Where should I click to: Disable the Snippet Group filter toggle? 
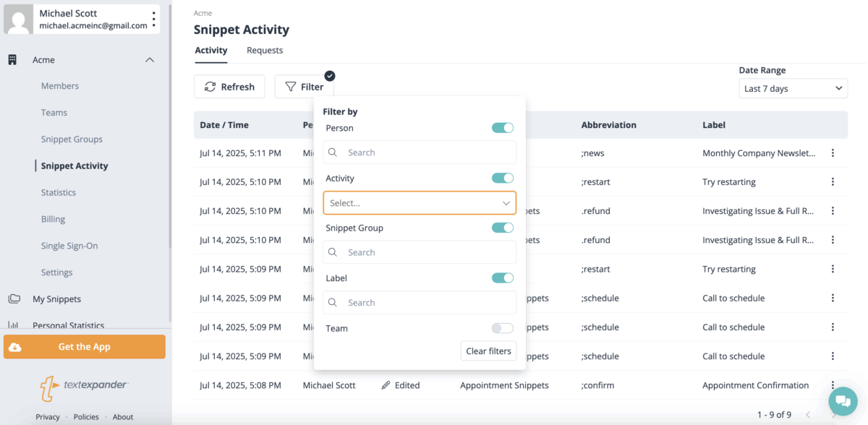click(503, 228)
